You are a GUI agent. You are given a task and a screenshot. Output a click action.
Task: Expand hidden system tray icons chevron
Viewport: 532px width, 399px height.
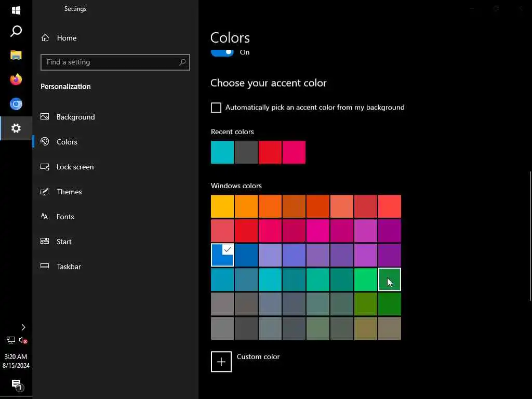[23, 327]
